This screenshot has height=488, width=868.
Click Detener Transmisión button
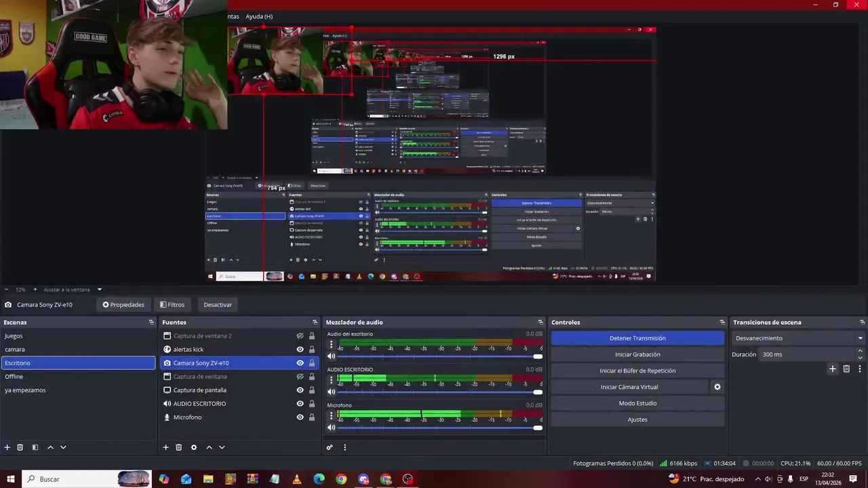(x=637, y=338)
